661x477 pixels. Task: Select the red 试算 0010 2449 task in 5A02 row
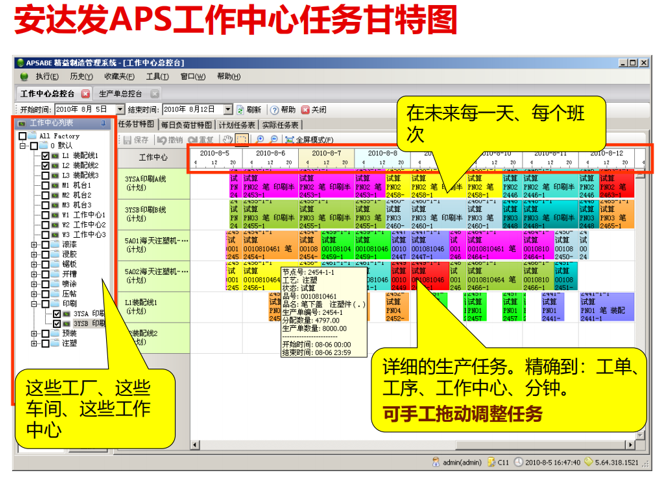(398, 277)
